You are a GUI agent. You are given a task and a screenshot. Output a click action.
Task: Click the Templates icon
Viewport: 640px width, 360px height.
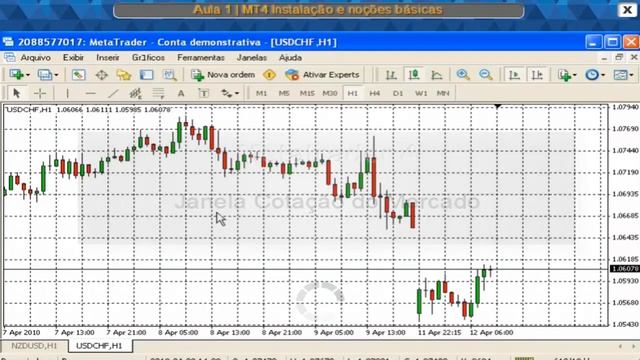coord(620,75)
